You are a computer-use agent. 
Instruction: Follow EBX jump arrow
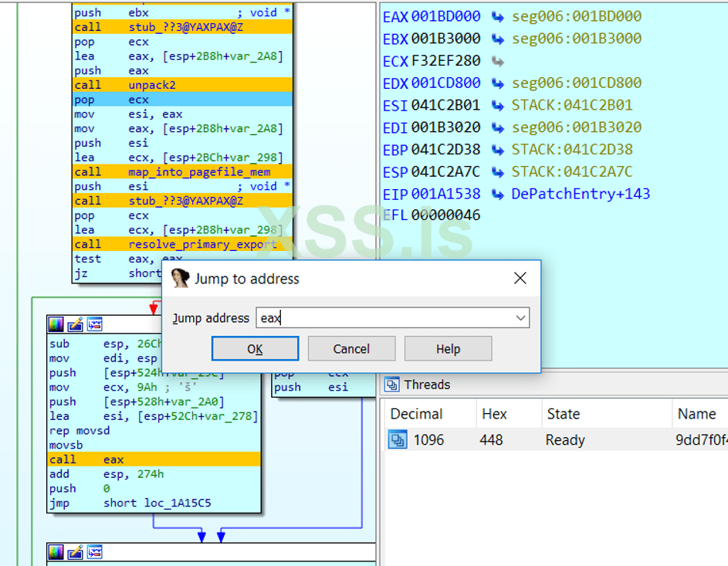click(x=498, y=39)
